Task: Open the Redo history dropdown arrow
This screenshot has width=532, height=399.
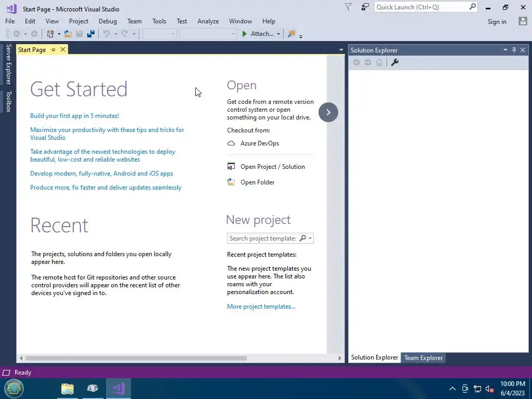Action: (x=134, y=34)
